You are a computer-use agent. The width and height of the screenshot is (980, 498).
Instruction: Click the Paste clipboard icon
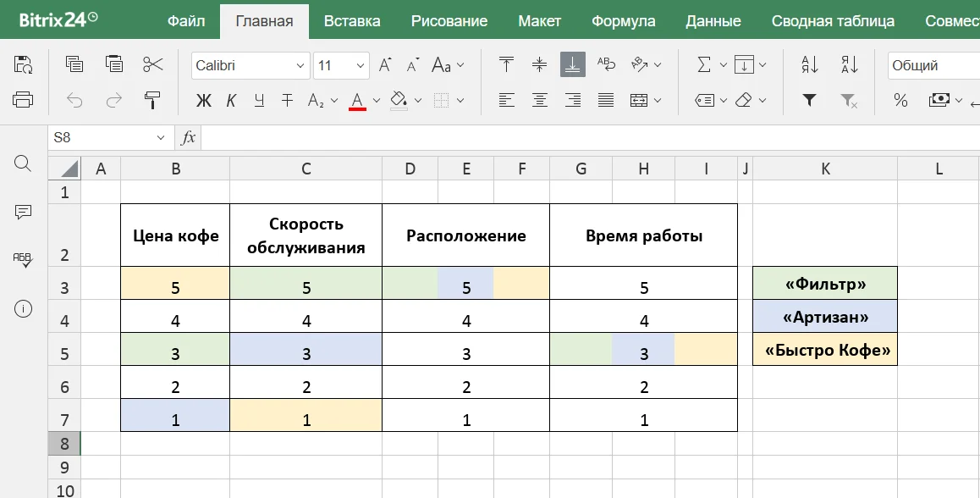(113, 64)
